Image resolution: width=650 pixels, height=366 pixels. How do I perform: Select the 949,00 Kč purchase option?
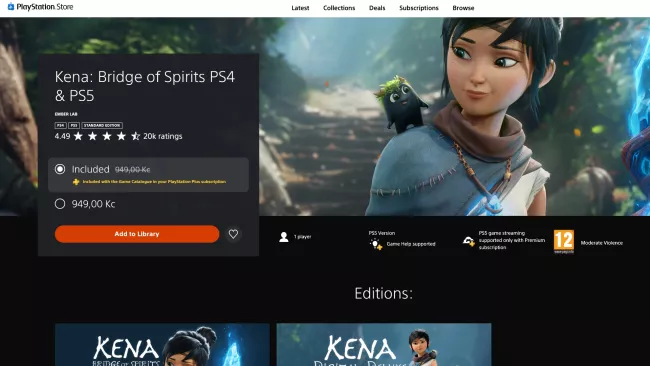tap(85, 204)
